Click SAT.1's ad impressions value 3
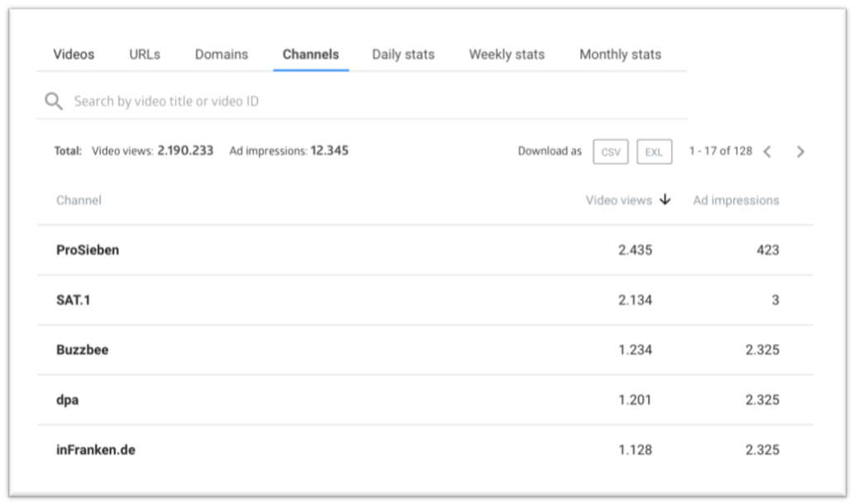 (x=775, y=300)
